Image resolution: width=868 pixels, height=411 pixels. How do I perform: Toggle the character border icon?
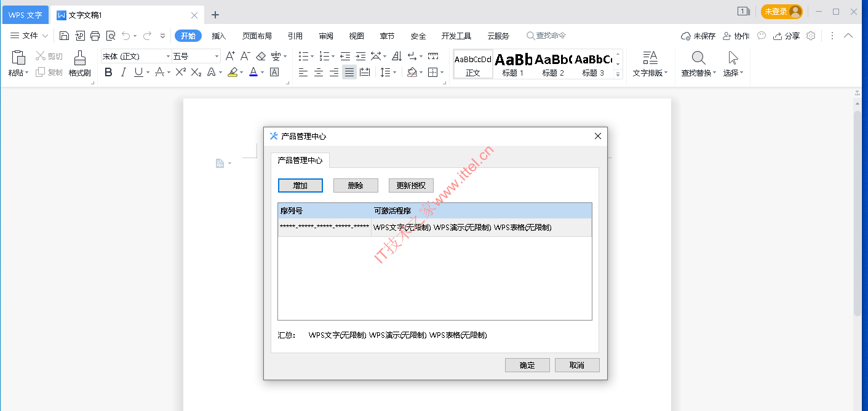point(274,73)
